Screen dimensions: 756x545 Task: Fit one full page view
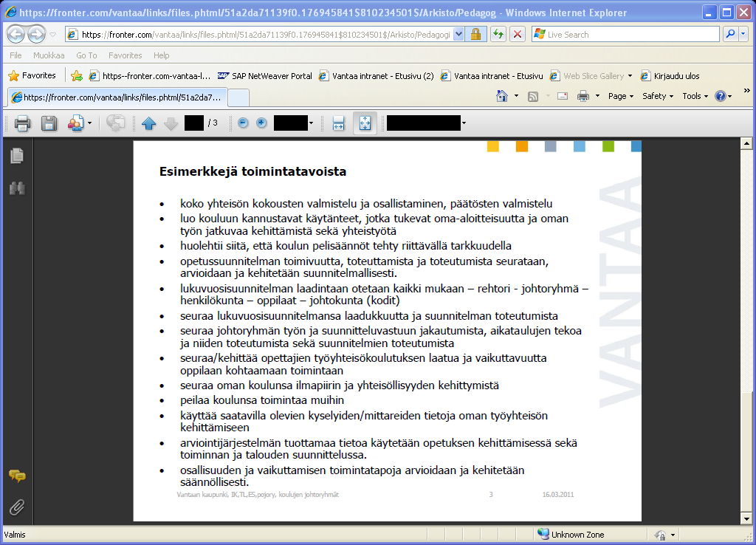pos(365,123)
